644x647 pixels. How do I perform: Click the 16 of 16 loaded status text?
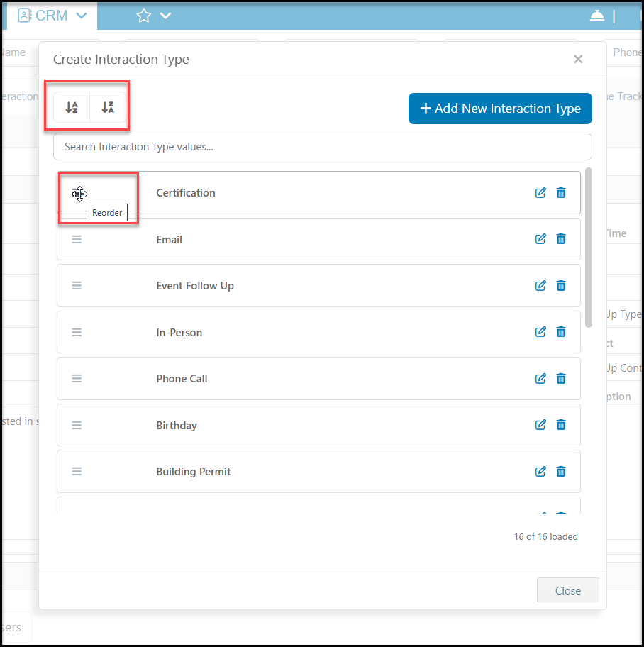click(x=546, y=536)
